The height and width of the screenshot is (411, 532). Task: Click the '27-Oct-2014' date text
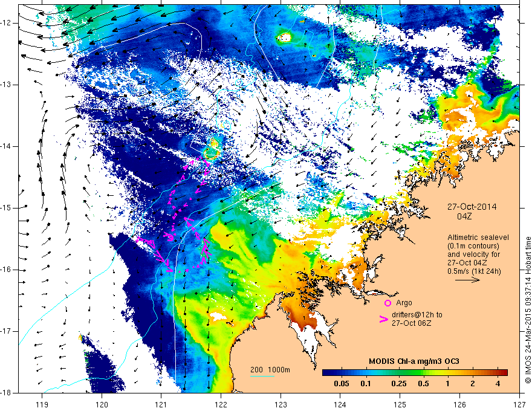pyautogui.click(x=472, y=207)
